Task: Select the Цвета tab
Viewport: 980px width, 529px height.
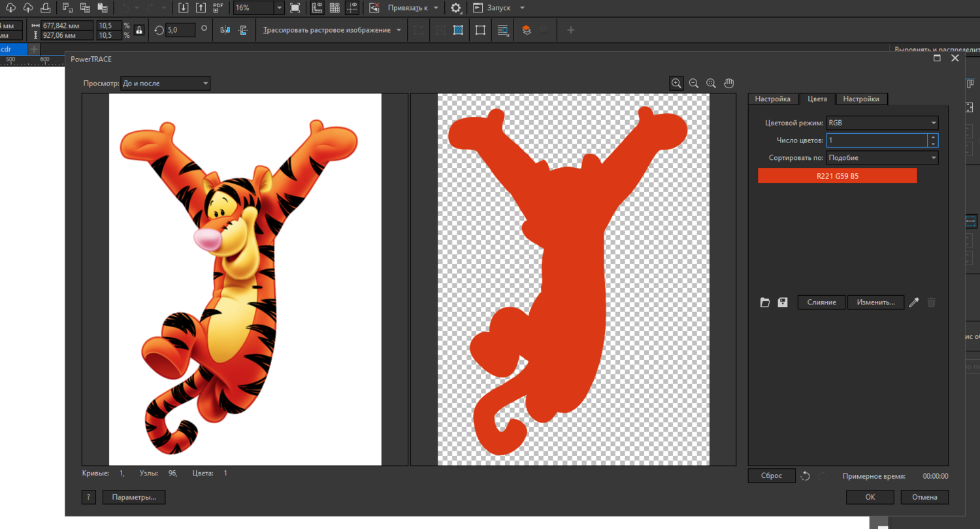Action: pyautogui.click(x=817, y=99)
